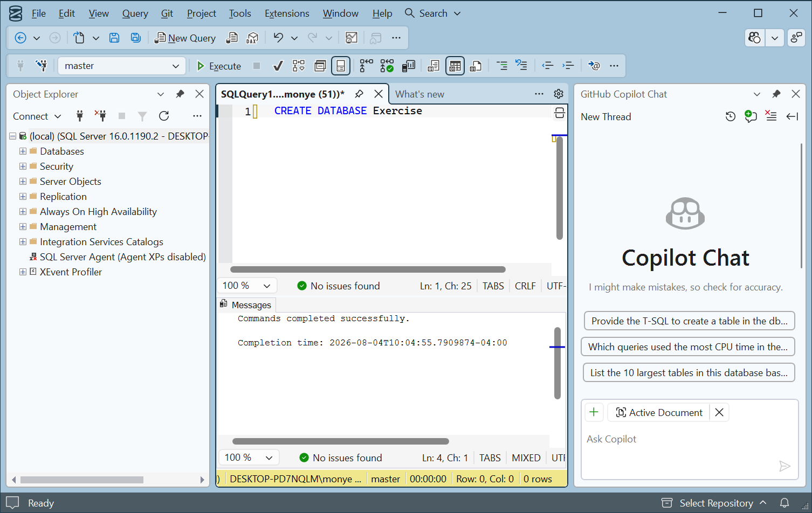Image resolution: width=812 pixels, height=513 pixels.
Task: Click the Copilot send message arrow
Action: 785,466
